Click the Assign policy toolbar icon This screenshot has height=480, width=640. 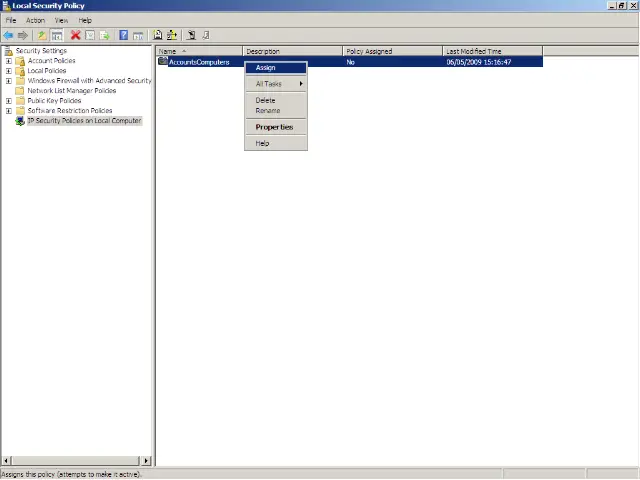click(x=191, y=35)
